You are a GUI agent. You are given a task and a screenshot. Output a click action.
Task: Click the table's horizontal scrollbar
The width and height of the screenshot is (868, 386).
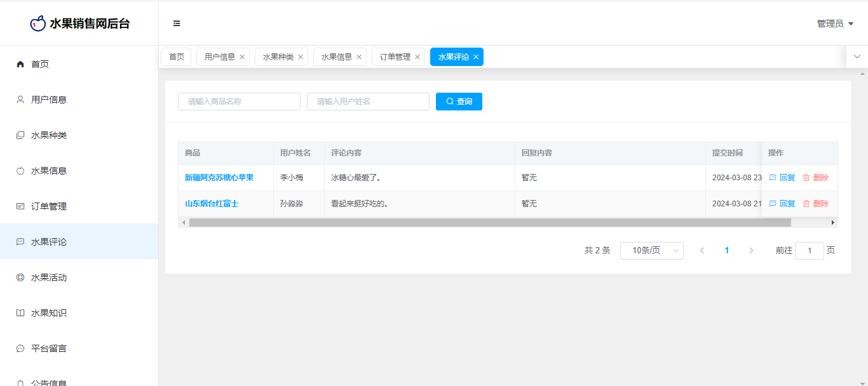pos(489,223)
